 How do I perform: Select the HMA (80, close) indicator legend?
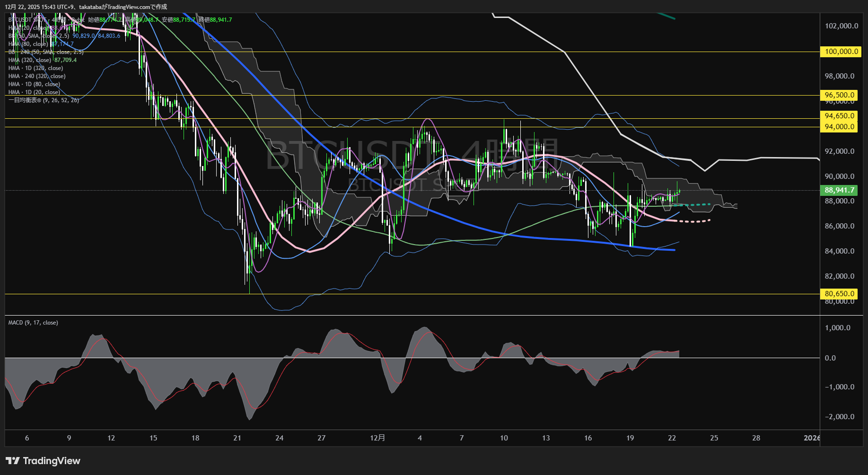click(28, 44)
